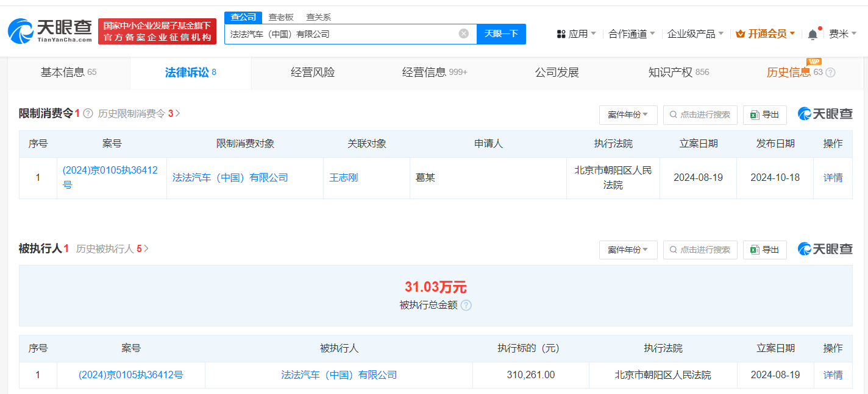Click the 31.03万元 total amount
Screen dimensions: 868x394
click(435, 287)
